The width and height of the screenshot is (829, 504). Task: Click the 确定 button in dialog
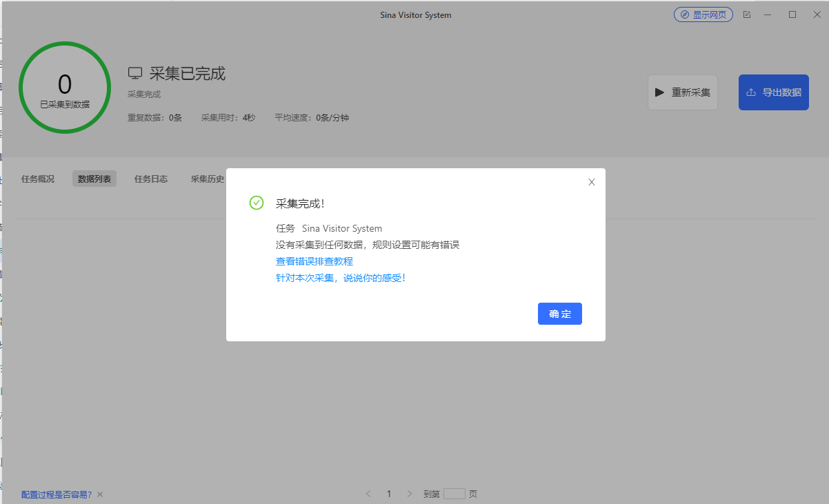(559, 314)
